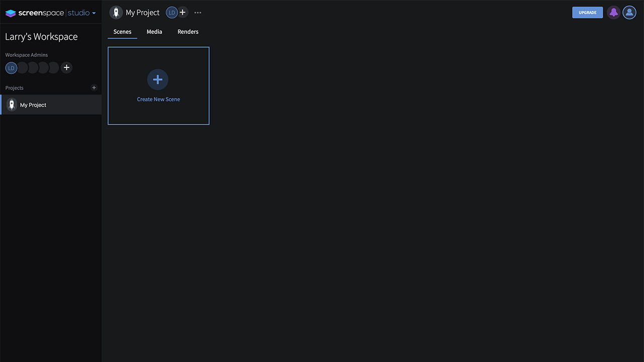Image resolution: width=644 pixels, height=362 pixels.
Task: Click the Larry's Workspace heading
Action: 41,37
